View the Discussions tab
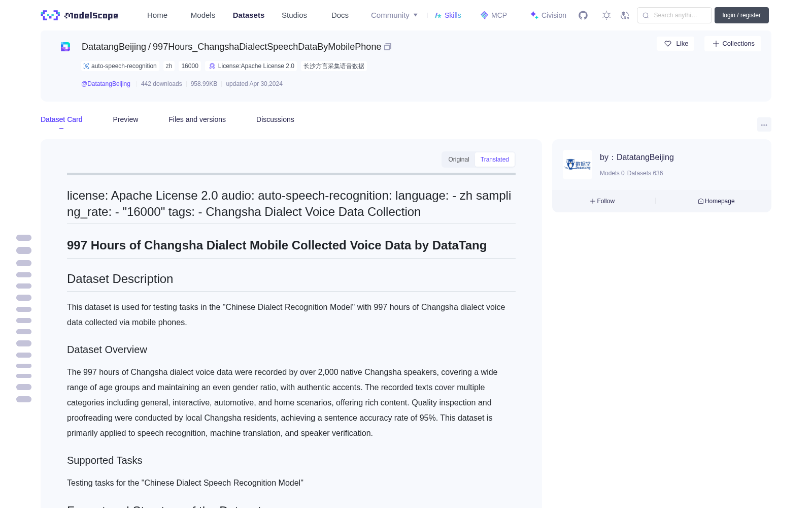Viewport: 812px width, 508px height. pos(275,119)
